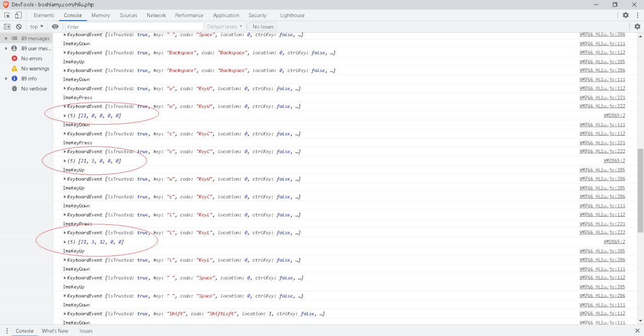
Task: Click the console Filter input field
Action: click(133, 27)
